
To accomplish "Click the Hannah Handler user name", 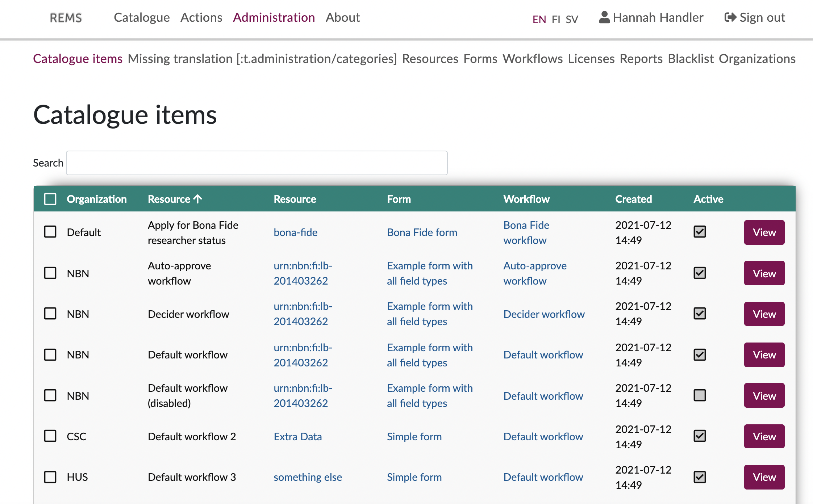I will (x=658, y=17).
